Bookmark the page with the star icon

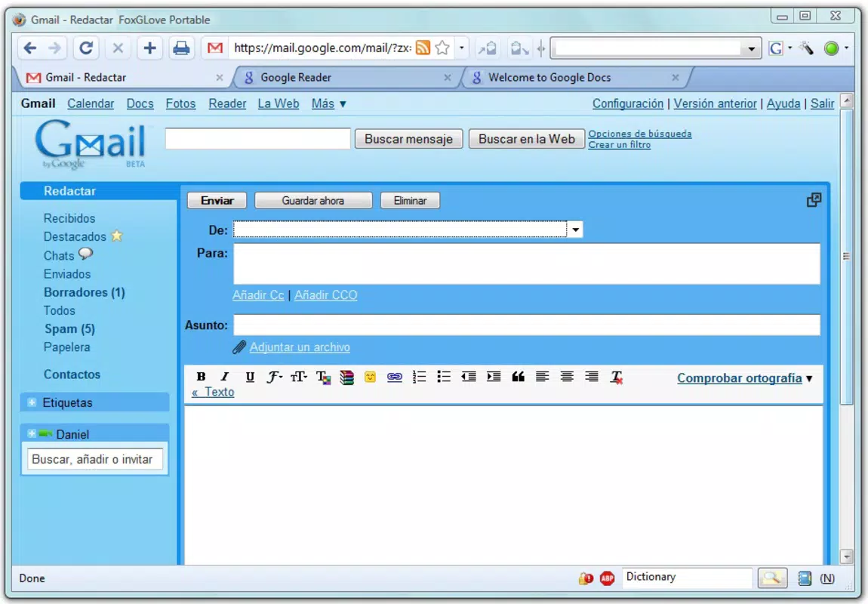pos(442,48)
